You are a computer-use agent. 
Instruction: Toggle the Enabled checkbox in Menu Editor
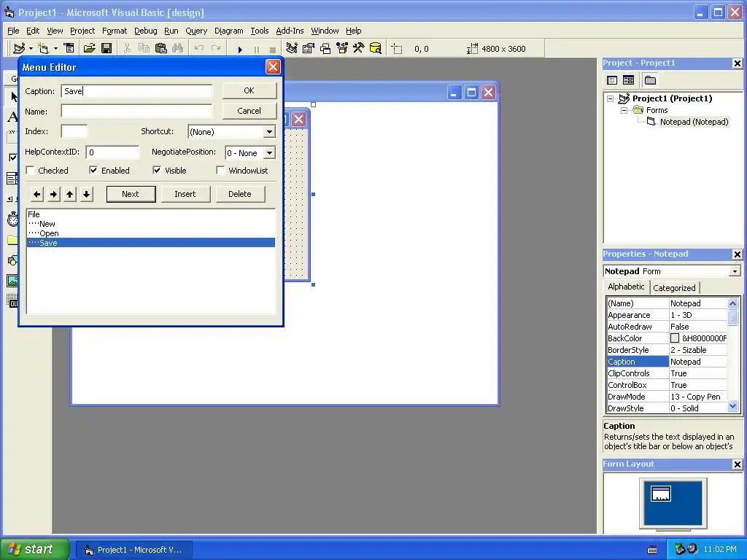click(x=93, y=170)
